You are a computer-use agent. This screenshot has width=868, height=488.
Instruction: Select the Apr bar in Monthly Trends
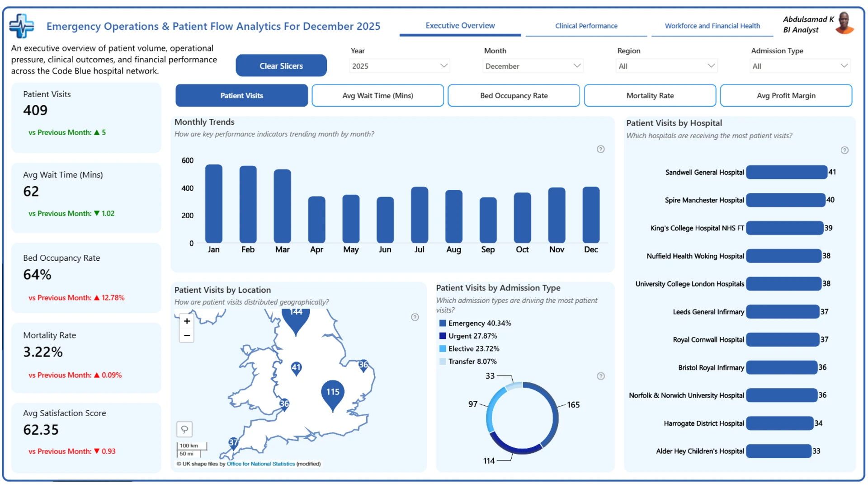(x=316, y=220)
